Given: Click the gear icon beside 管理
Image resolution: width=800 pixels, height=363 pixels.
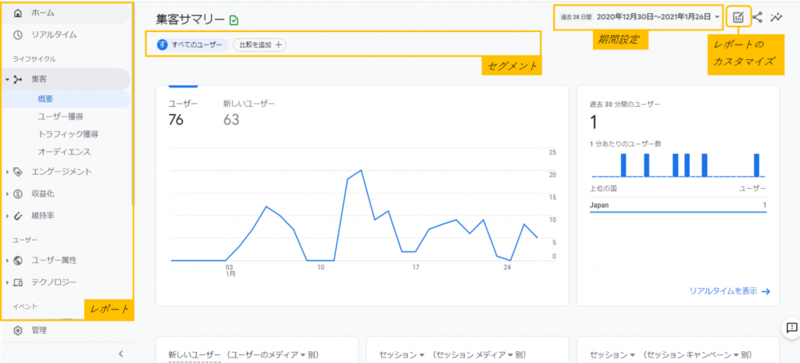Looking at the screenshot, I should pyautogui.click(x=18, y=330).
